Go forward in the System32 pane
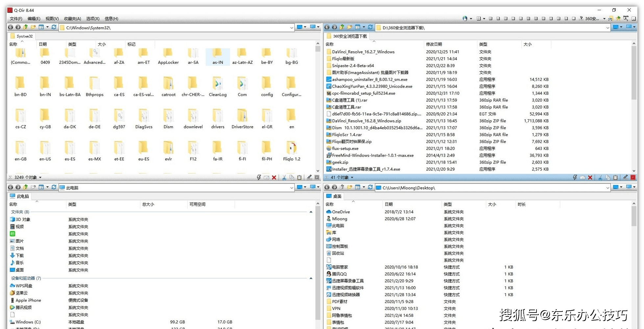 click(x=18, y=27)
